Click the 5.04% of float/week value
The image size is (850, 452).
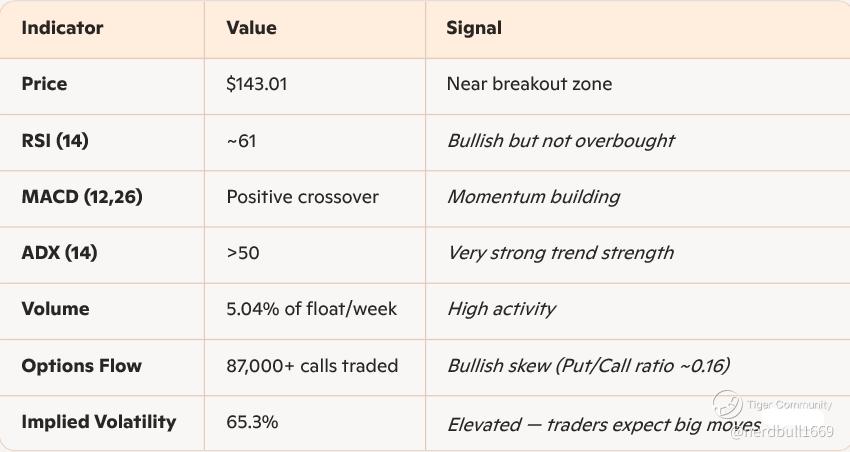point(312,309)
